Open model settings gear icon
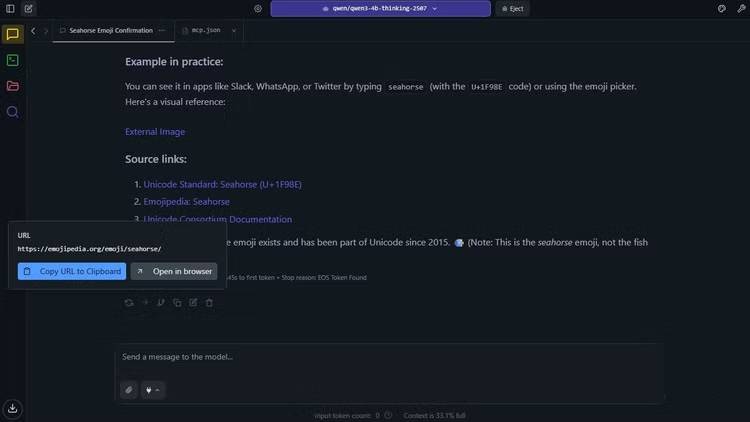750x422 pixels. (x=258, y=9)
